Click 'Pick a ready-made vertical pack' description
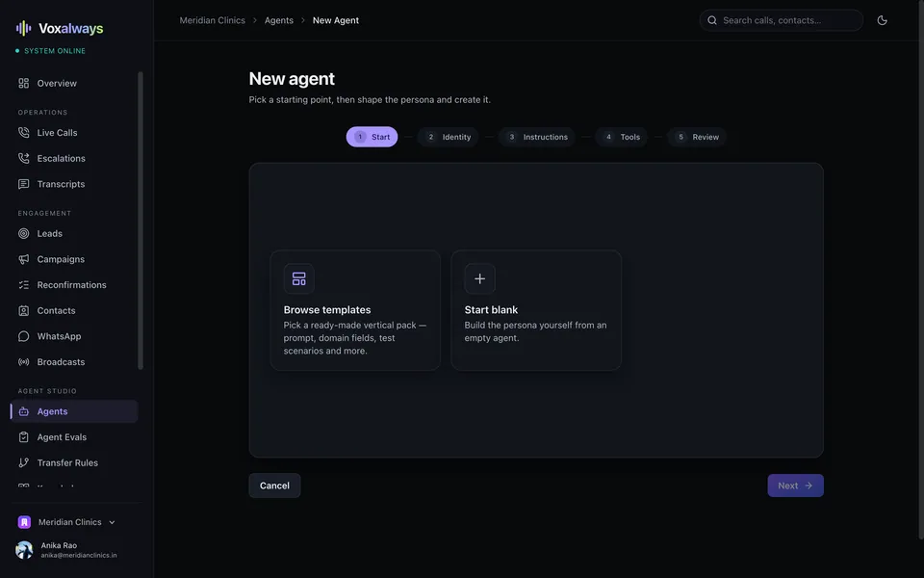This screenshot has width=924, height=578. [x=355, y=338]
